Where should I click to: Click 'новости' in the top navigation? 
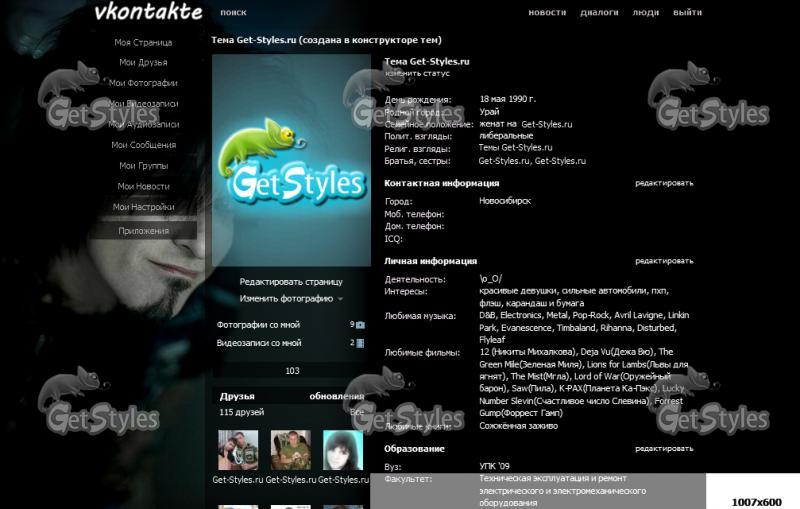pyautogui.click(x=546, y=13)
